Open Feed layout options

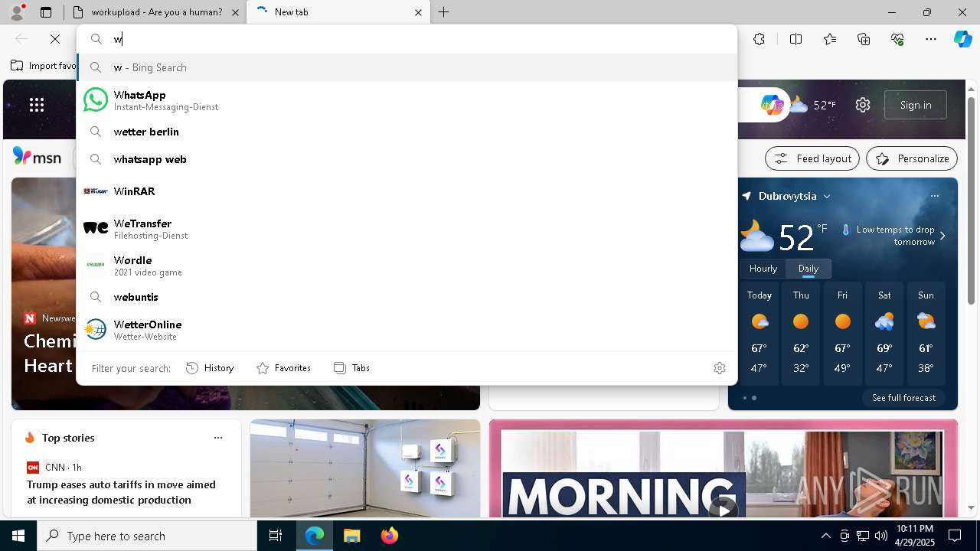tap(812, 158)
